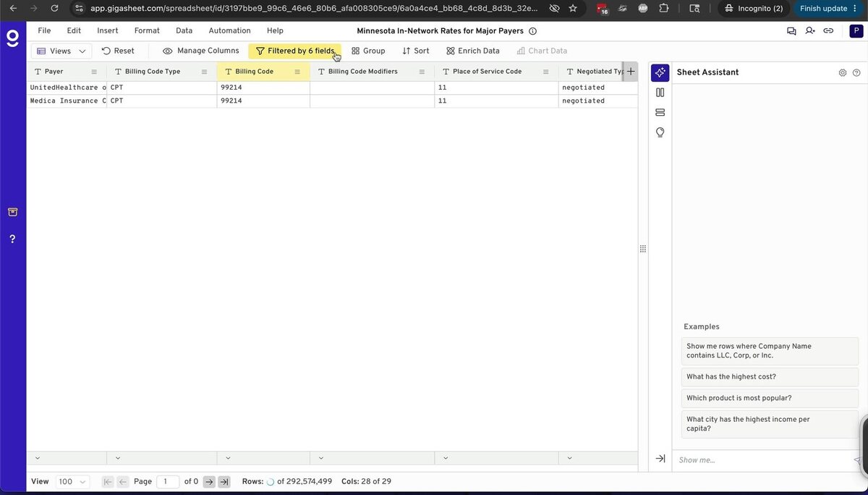Open Place of Service Code column menu icon

pos(545,72)
